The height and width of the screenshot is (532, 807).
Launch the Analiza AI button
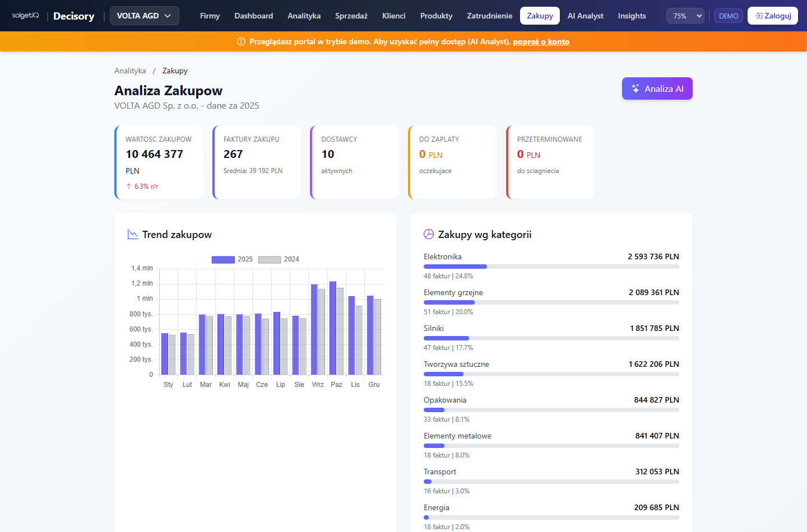(x=657, y=88)
